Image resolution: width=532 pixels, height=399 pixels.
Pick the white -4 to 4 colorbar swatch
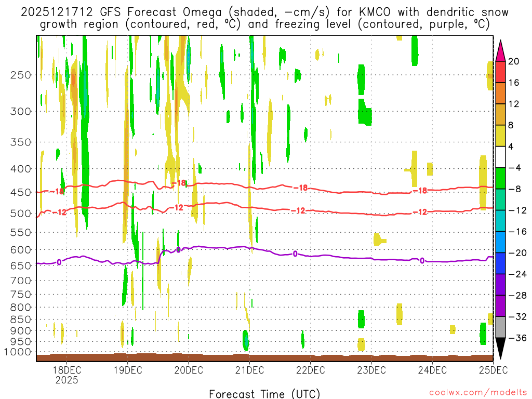500,157
